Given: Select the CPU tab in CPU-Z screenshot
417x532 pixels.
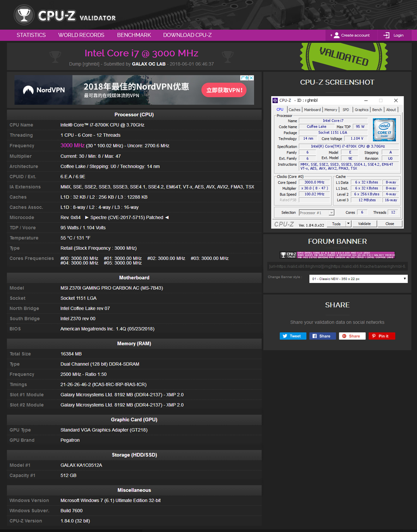Looking at the screenshot, I should point(280,109).
